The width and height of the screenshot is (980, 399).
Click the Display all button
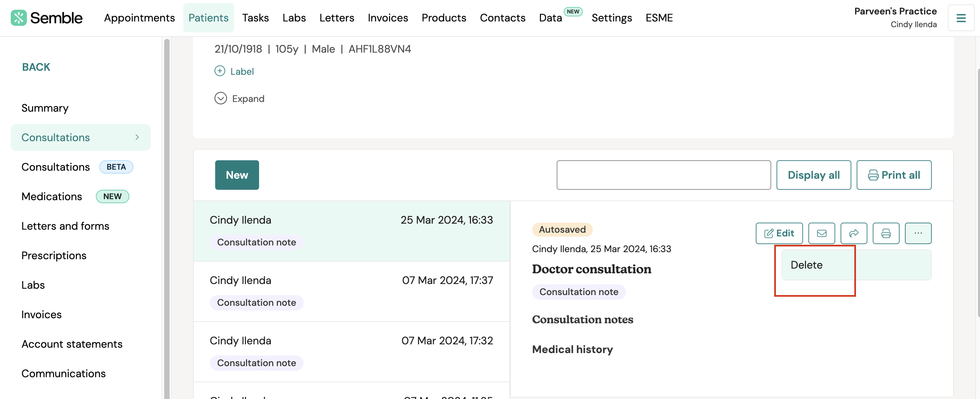pos(813,175)
